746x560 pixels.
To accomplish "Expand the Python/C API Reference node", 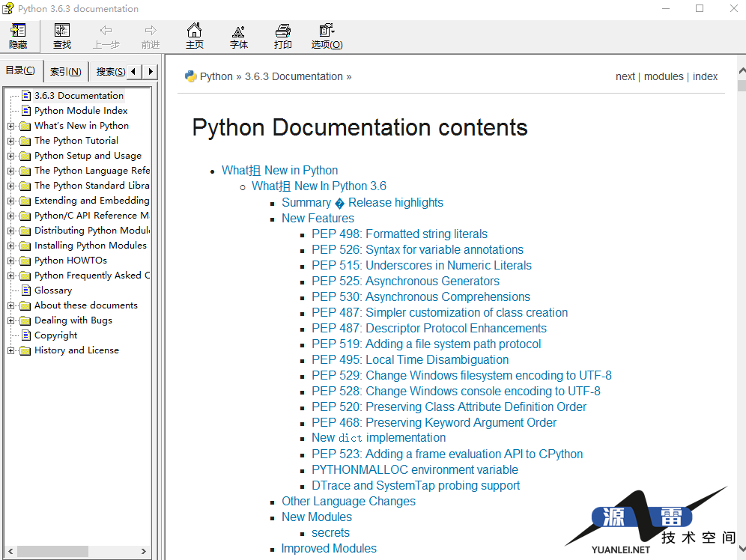I will coord(11,216).
